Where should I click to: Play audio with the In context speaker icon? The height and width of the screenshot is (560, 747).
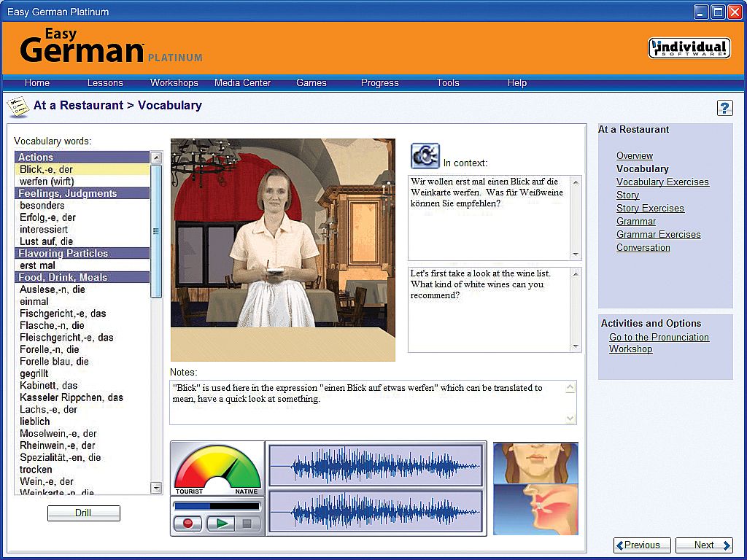[x=425, y=156]
